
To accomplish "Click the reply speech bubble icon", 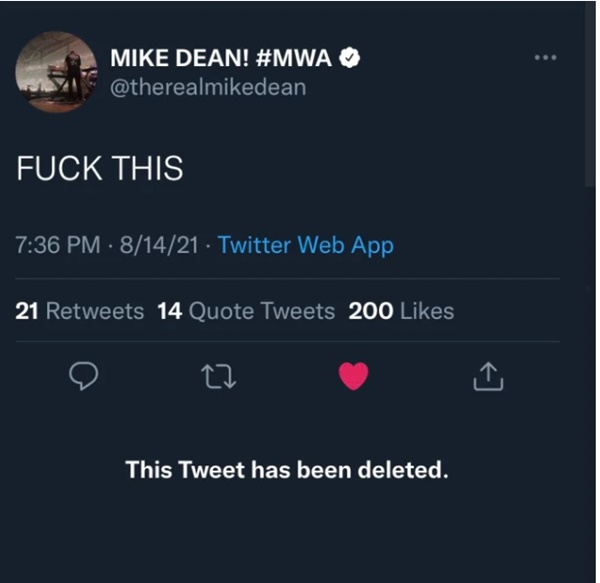I will (x=83, y=376).
